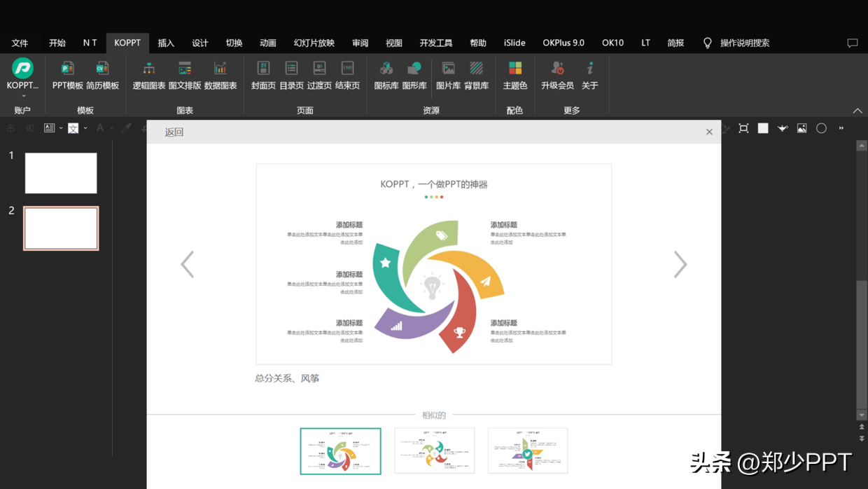The width and height of the screenshot is (868, 489).
Task: Switch to the 动画 tab
Action: 268,43
